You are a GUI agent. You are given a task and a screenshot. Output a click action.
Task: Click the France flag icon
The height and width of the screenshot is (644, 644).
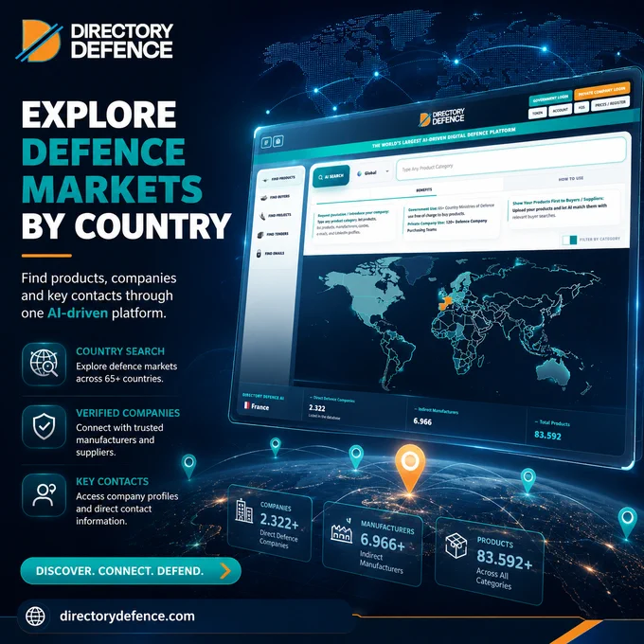pyautogui.click(x=246, y=405)
